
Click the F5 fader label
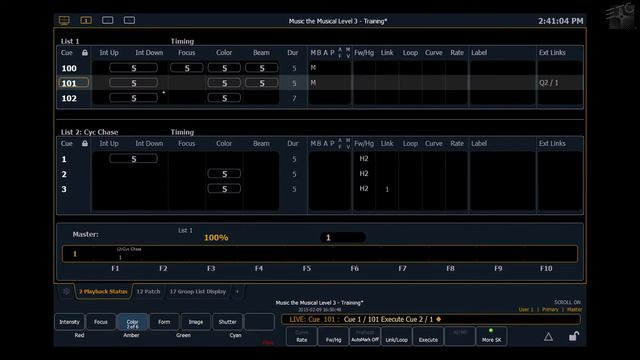(x=307, y=269)
